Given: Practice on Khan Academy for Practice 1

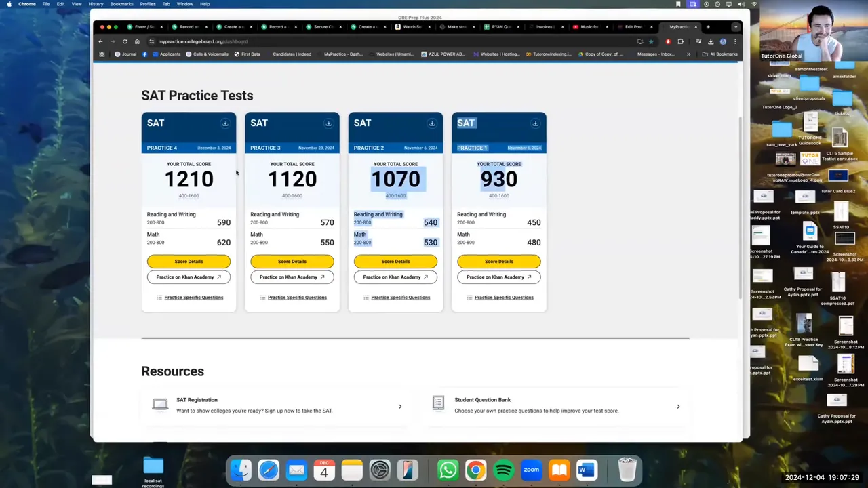Looking at the screenshot, I should click(499, 277).
